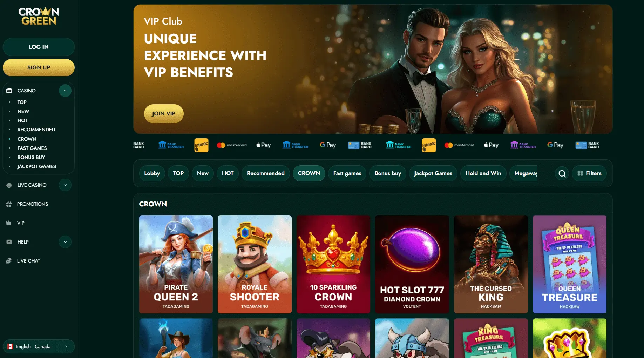The height and width of the screenshot is (358, 644).
Task: Open the English - Canada language dropdown
Action: point(39,346)
